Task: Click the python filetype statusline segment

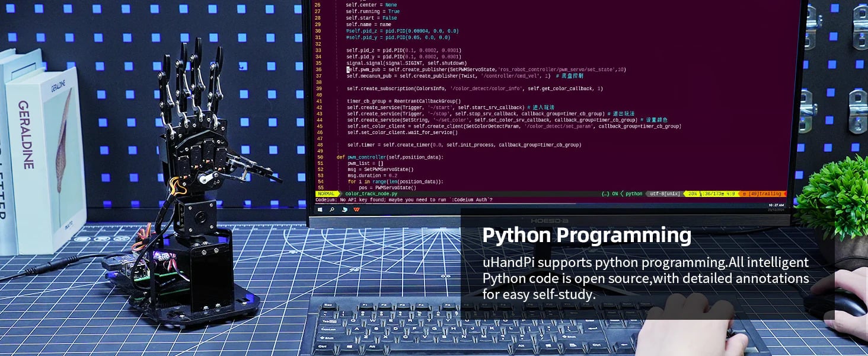Action: [x=634, y=193]
